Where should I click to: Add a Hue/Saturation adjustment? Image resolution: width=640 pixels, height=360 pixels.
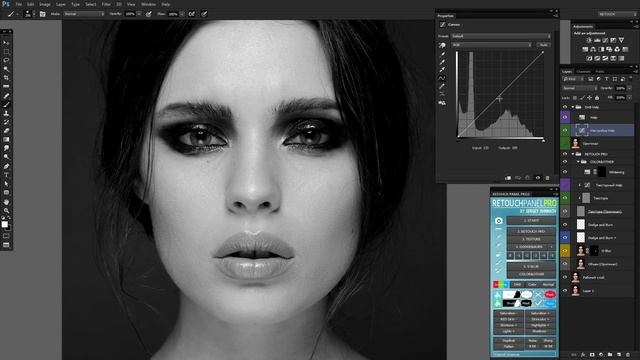point(585,49)
